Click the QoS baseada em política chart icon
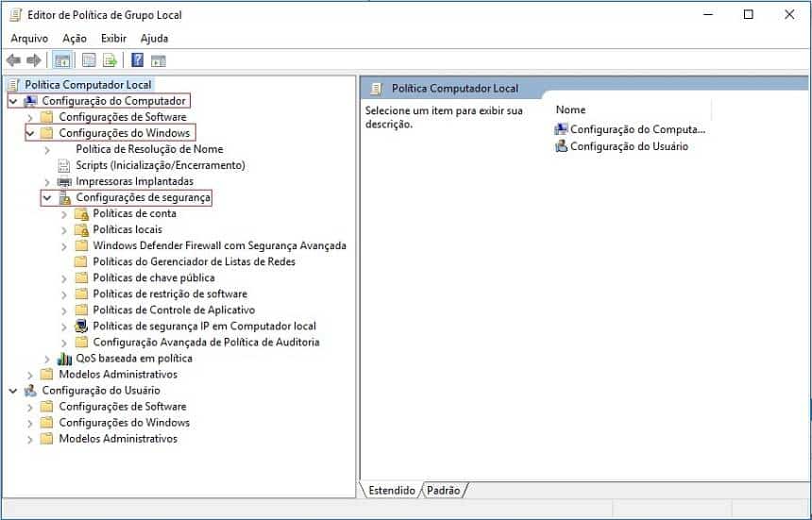Viewport: 812px width, 520px height. tap(64, 359)
